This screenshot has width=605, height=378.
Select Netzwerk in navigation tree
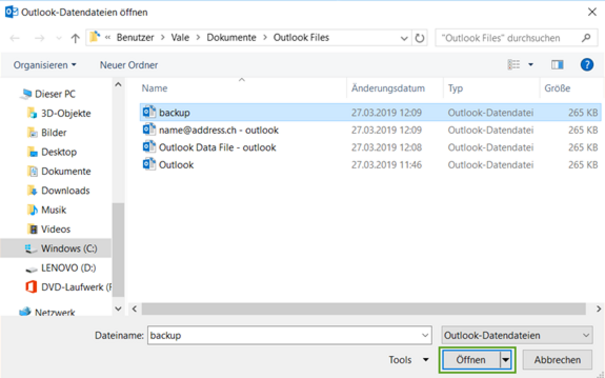click(55, 312)
